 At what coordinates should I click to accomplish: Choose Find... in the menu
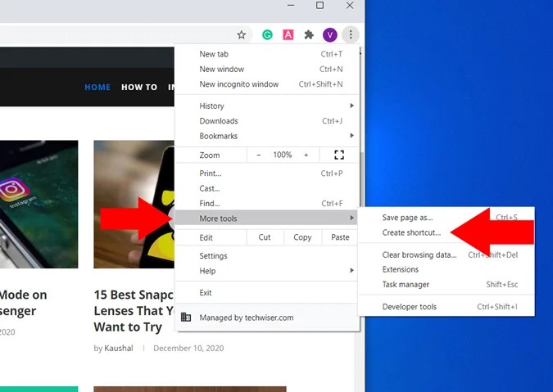click(x=267, y=203)
